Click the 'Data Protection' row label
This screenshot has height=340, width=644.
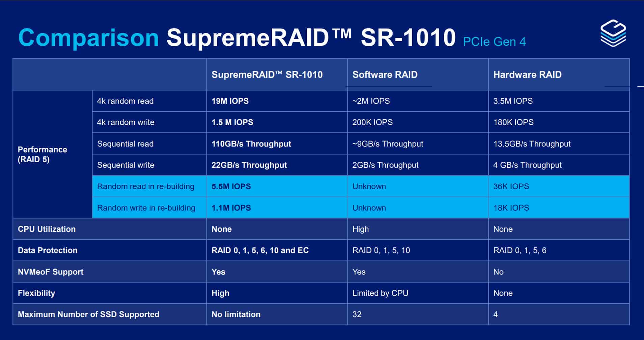tap(48, 250)
